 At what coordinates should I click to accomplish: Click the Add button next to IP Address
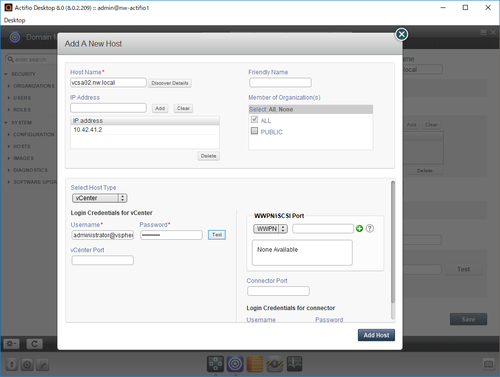(x=160, y=108)
